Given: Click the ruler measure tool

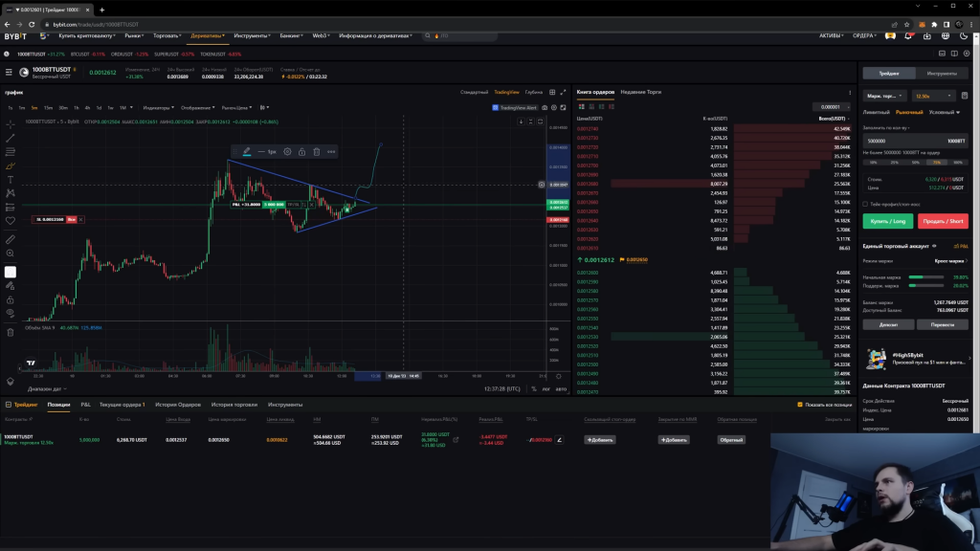Looking at the screenshot, I should (11, 239).
